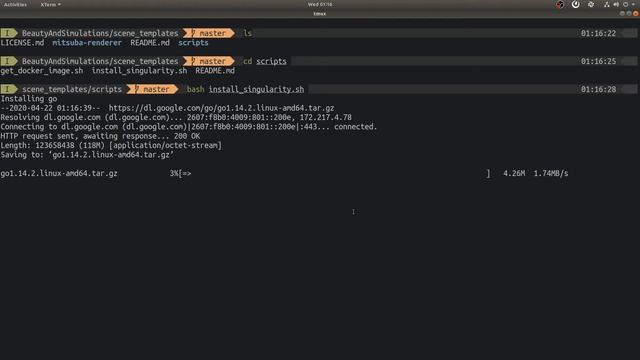Click the download speed 1.74MB/s
Image resolution: width=640 pixels, height=360 pixels.
[x=551, y=173]
